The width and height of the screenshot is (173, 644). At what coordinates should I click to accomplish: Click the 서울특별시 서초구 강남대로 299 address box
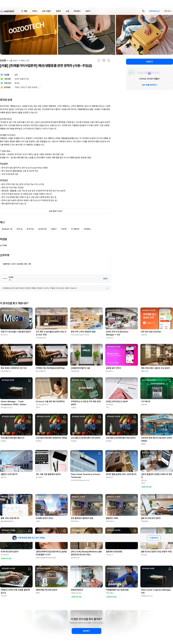tap(56, 264)
